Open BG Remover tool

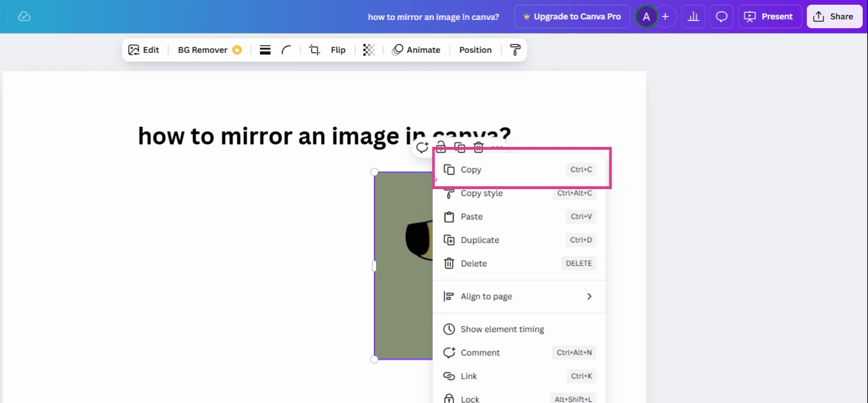[210, 50]
